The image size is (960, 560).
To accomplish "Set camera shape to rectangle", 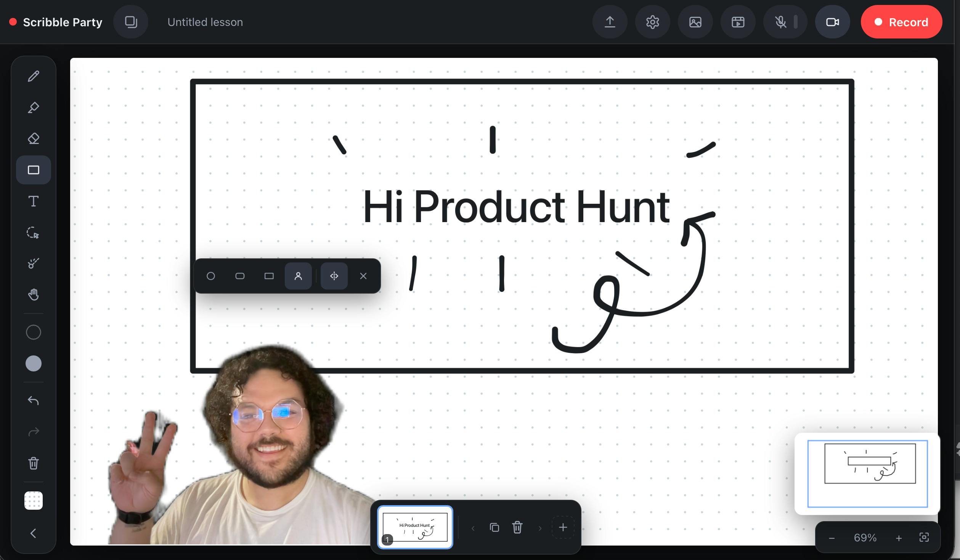I will coord(269,276).
